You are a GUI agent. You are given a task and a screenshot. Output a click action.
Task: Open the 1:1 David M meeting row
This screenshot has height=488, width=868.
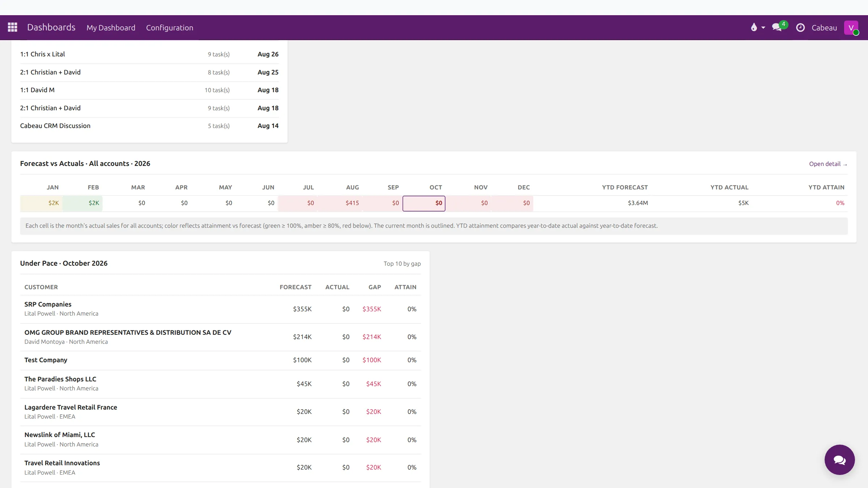click(149, 90)
